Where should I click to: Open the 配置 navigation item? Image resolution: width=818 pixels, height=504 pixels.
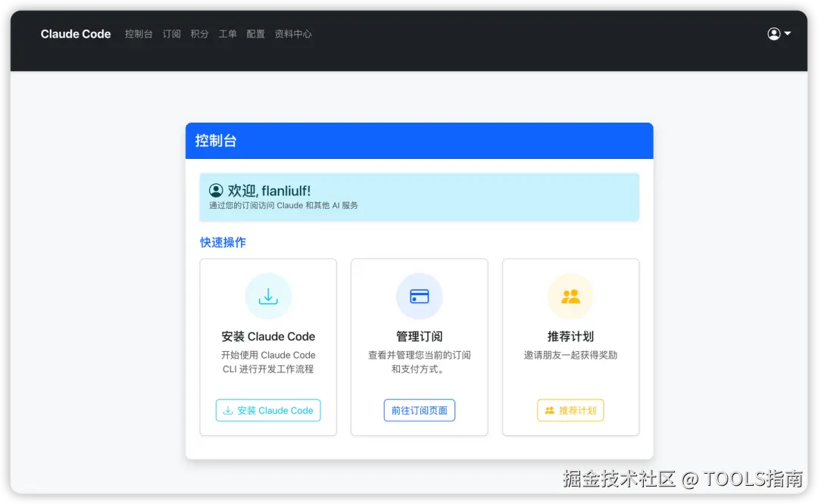click(256, 34)
